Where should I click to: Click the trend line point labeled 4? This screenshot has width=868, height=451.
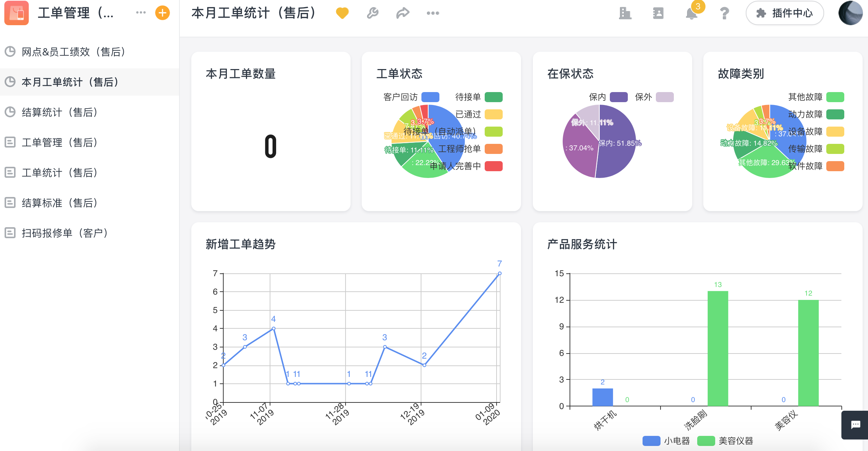click(274, 328)
